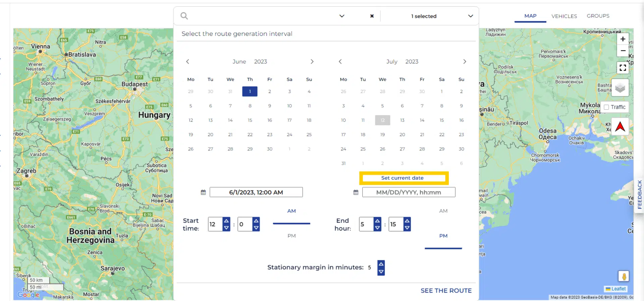
Task: Increase the end hour minutes
Action: [x=407, y=221]
